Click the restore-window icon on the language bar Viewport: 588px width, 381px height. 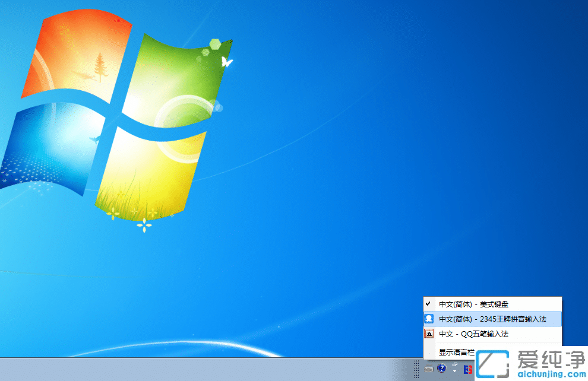click(455, 364)
